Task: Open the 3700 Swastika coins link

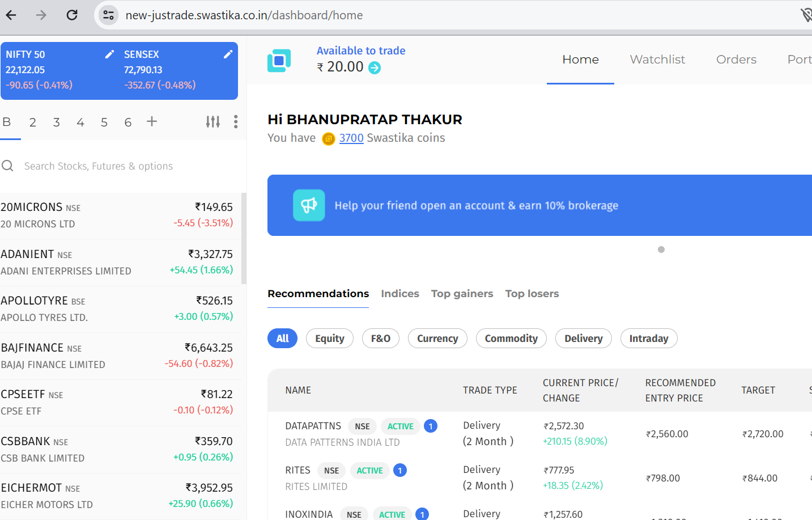Action: click(x=351, y=138)
